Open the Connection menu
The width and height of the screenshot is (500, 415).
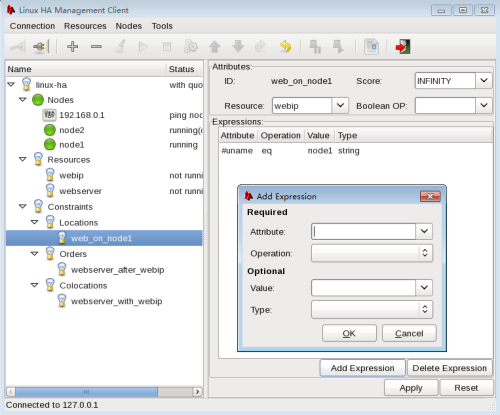coord(32,26)
